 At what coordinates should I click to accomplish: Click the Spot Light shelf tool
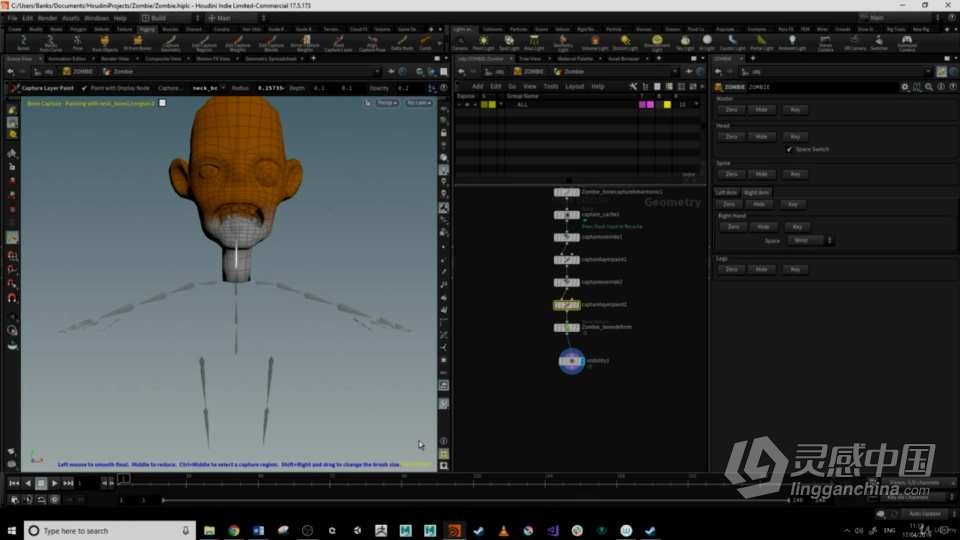tap(509, 43)
